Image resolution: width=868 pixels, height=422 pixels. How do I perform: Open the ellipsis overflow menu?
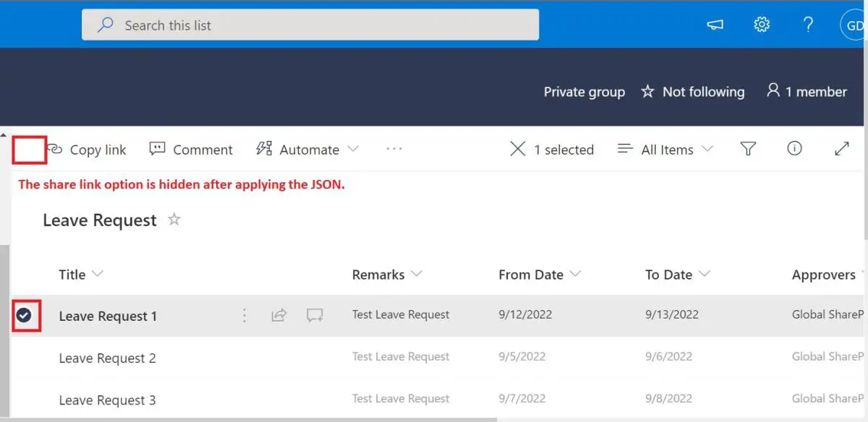[x=394, y=149]
